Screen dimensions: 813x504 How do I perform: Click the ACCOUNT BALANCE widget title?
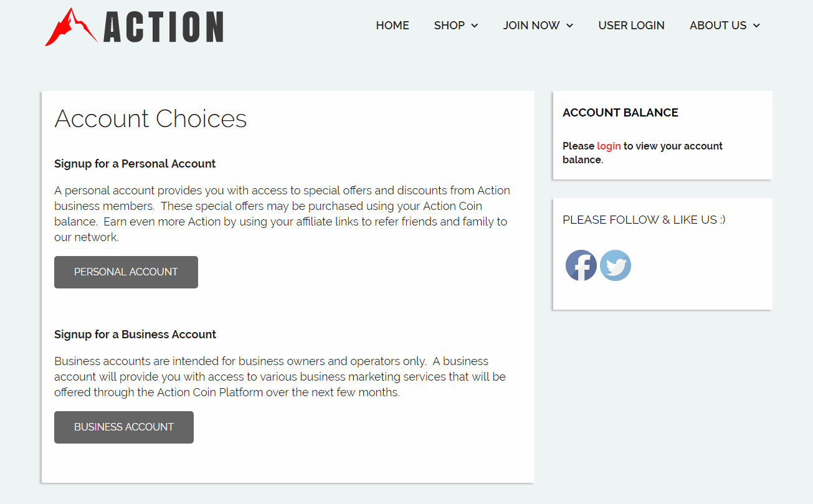(x=620, y=113)
